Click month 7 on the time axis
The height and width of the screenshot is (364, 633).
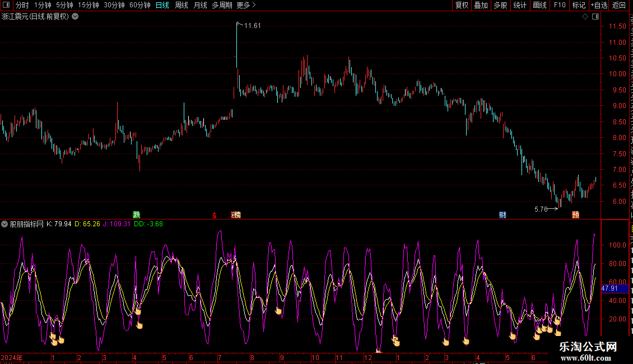click(220, 357)
